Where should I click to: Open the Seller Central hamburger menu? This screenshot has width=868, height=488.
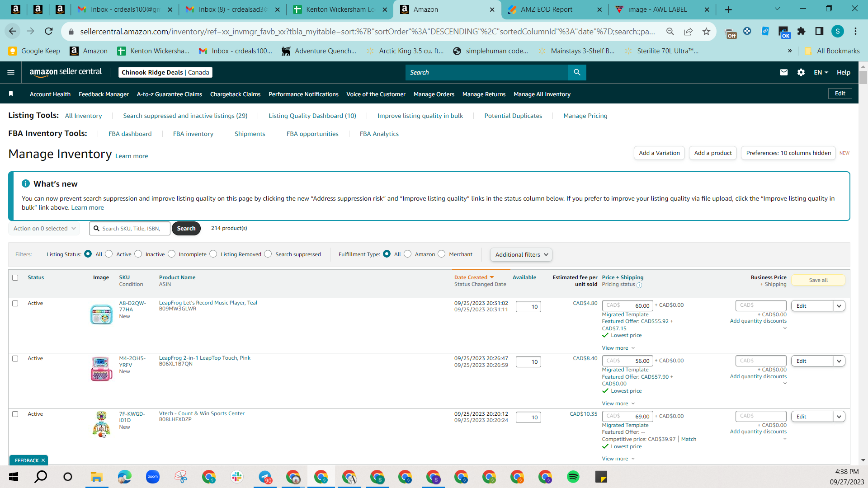[x=11, y=72]
